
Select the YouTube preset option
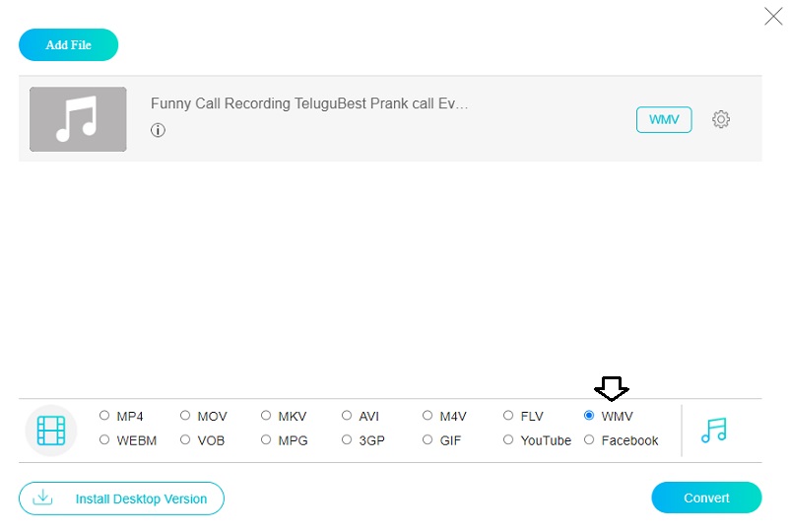click(508, 440)
